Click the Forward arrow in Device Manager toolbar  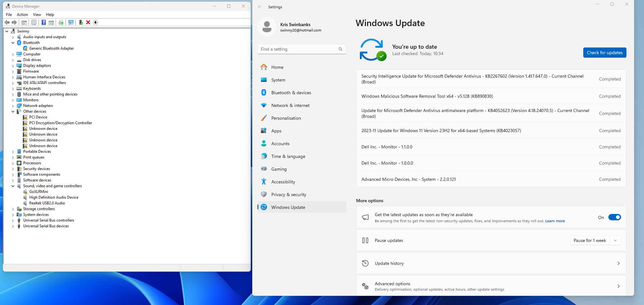tap(14, 22)
